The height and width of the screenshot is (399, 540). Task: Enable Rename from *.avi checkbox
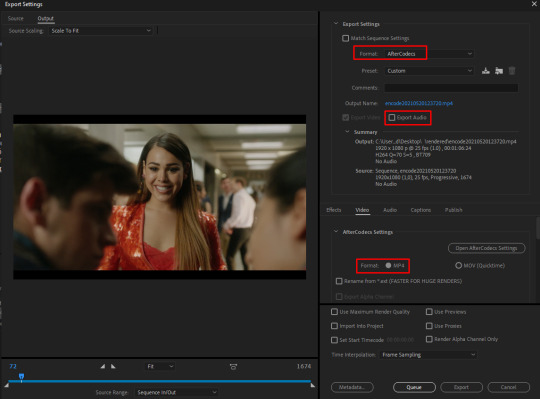pyautogui.click(x=339, y=281)
